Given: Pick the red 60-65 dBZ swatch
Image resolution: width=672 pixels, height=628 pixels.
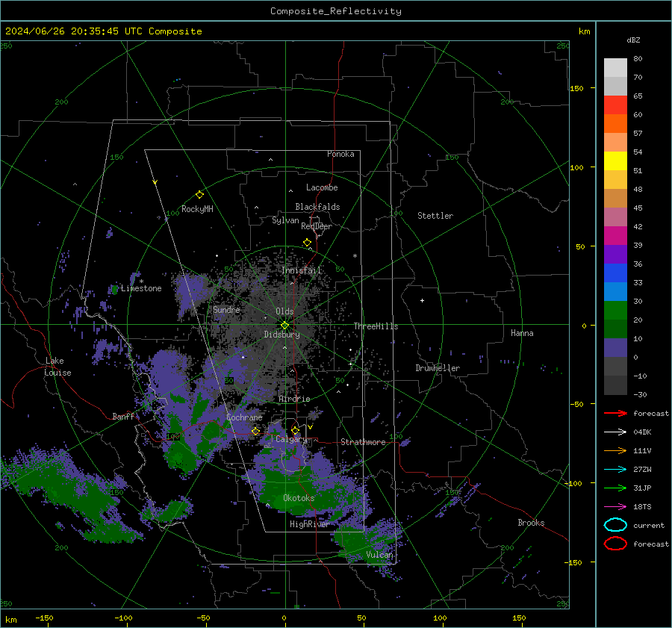Looking at the screenshot, I should 615,105.
